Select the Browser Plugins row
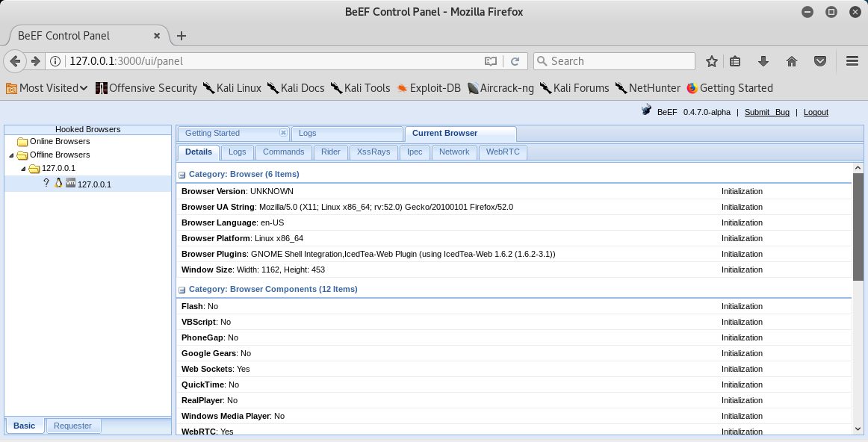This screenshot has height=442, width=868. click(515, 254)
